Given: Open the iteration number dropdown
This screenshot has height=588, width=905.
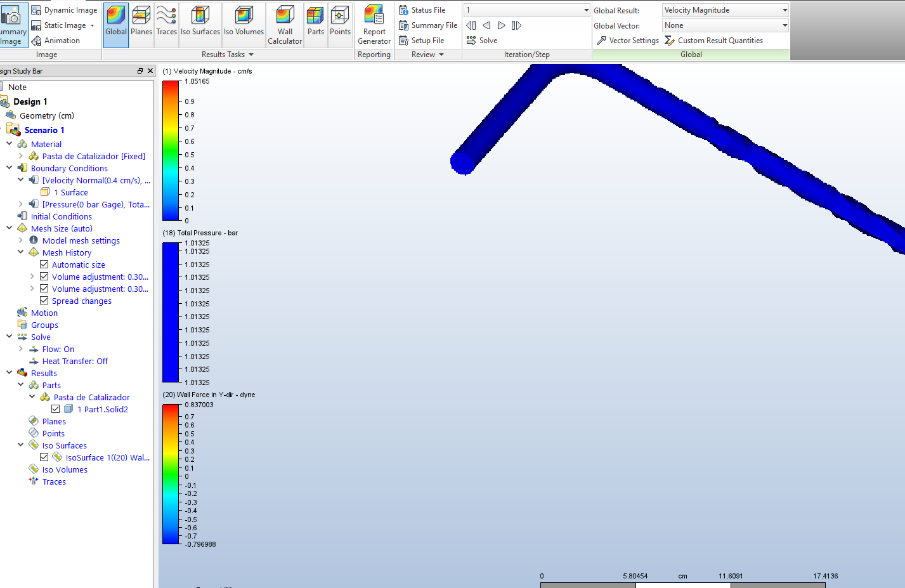Looking at the screenshot, I should tap(527, 10).
